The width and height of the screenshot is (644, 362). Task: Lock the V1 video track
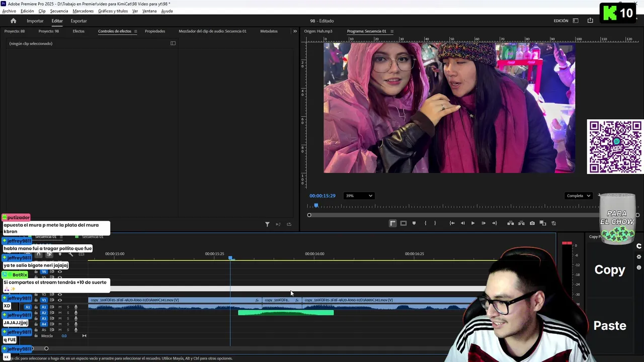pyautogui.click(x=36, y=300)
